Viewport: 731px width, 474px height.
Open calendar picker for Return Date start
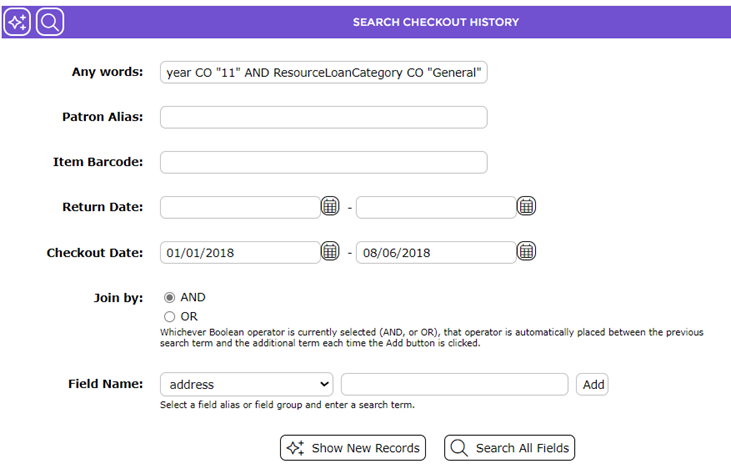330,206
